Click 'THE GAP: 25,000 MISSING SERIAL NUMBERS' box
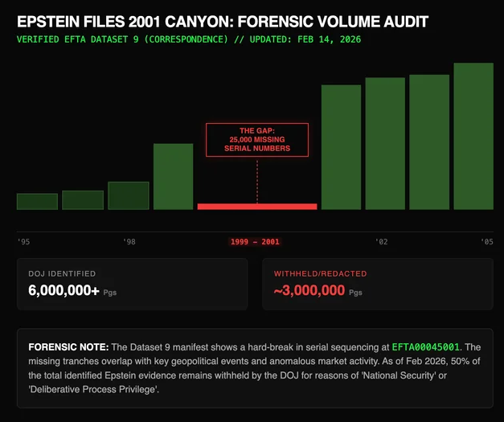Viewport: 504px width, 422px height. click(257, 140)
